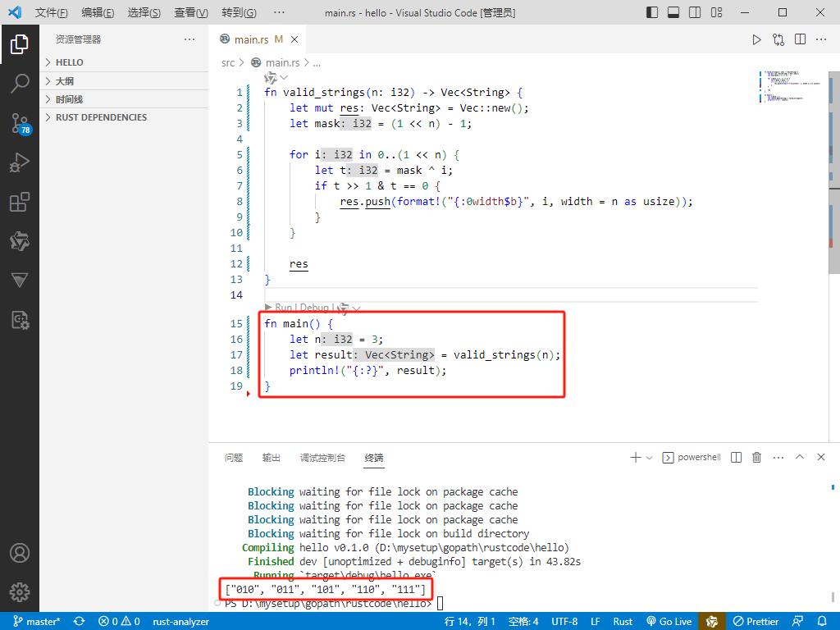Open the Manage gear menu
This screenshot has width=840, height=630.
pos(20,592)
